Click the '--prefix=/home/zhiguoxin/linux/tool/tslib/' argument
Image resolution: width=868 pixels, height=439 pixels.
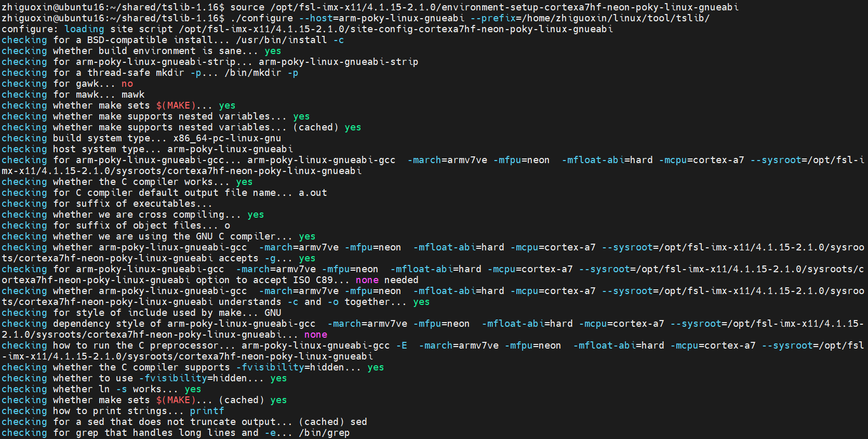tap(590, 18)
